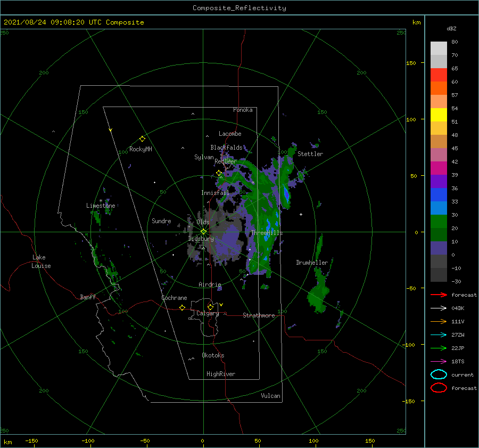
Task: Click the Limestone label
Action: coord(101,206)
